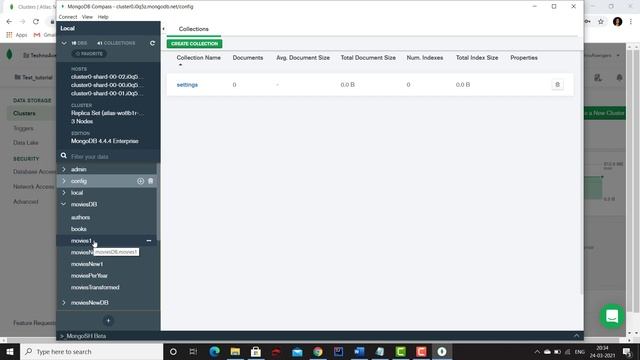
Task: Collapse the connection details chevron
Action: pyautogui.click(x=64, y=43)
